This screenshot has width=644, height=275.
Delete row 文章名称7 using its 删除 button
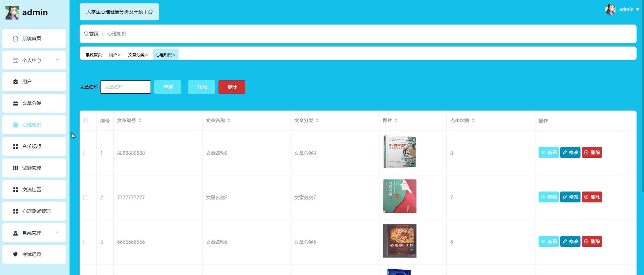pos(592,197)
